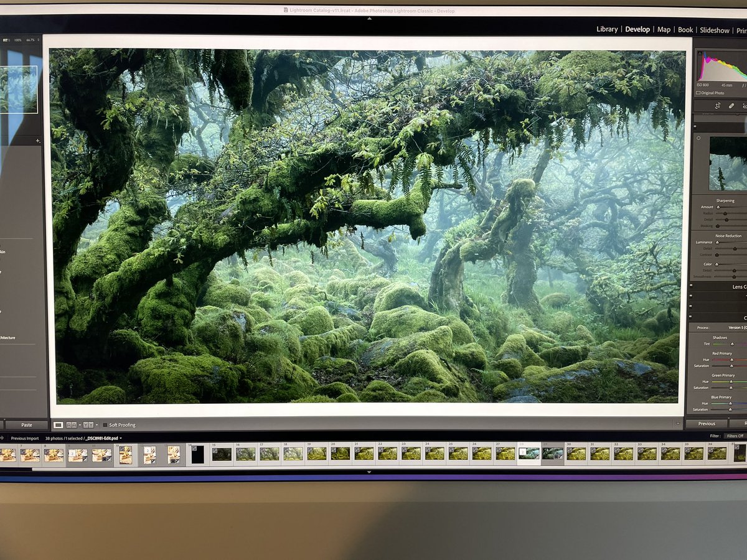Image resolution: width=747 pixels, height=560 pixels.
Task: Collapse the filmstrip with bottom triangle
Action: 369,472
